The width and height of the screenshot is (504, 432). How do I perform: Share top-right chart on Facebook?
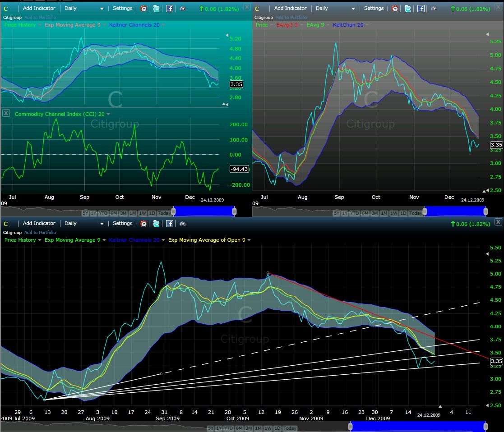(x=421, y=9)
